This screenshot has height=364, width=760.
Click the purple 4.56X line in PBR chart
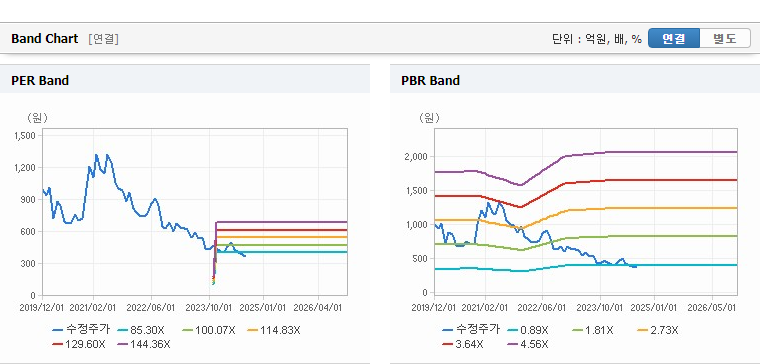click(630, 152)
